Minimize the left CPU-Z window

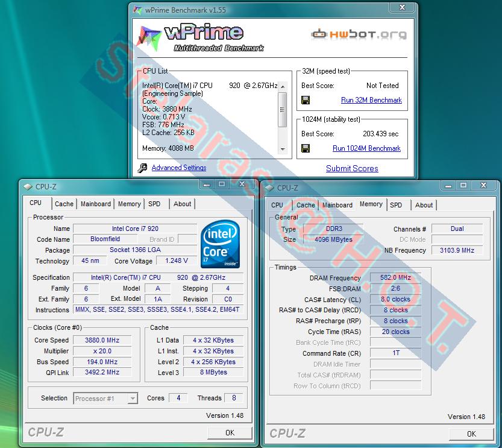pyautogui.click(x=207, y=185)
